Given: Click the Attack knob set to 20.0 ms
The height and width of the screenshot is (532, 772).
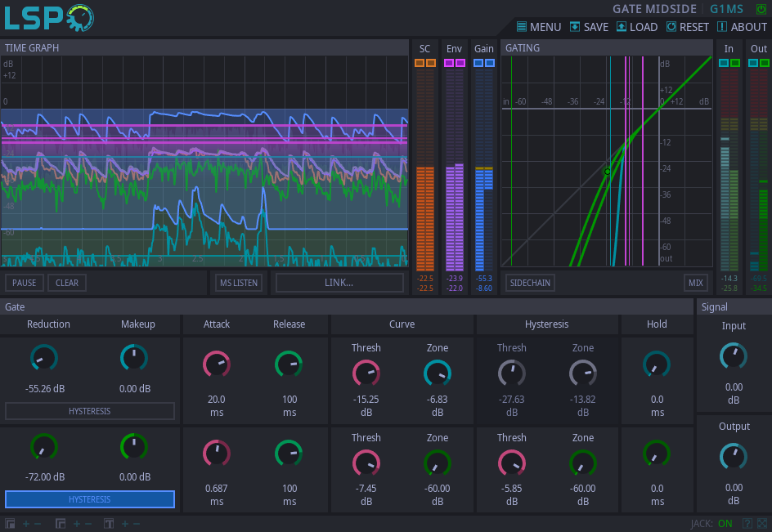Looking at the screenshot, I should [217, 364].
